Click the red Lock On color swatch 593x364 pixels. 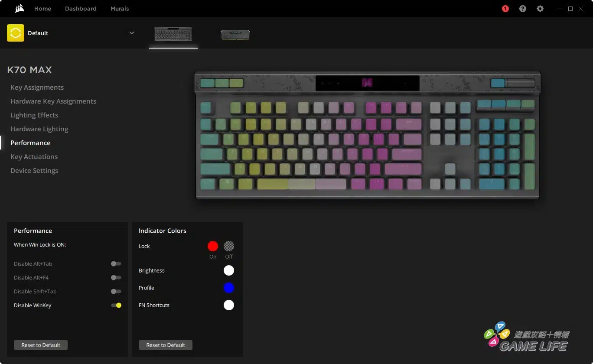pos(212,246)
